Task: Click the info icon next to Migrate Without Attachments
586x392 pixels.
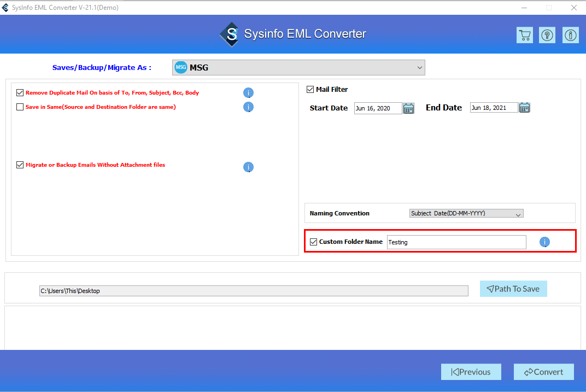Action: 248,167
